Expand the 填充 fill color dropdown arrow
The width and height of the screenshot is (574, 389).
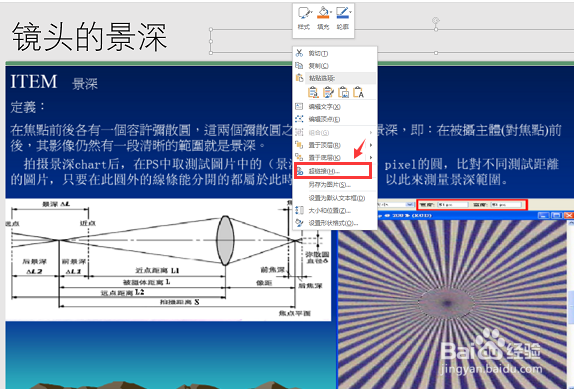click(331, 12)
